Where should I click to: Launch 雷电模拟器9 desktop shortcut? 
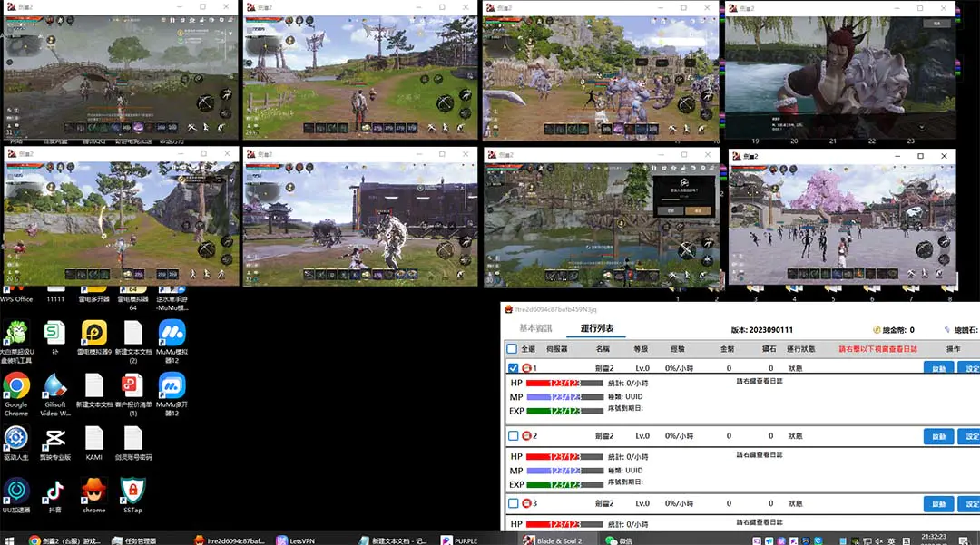pos(94,333)
